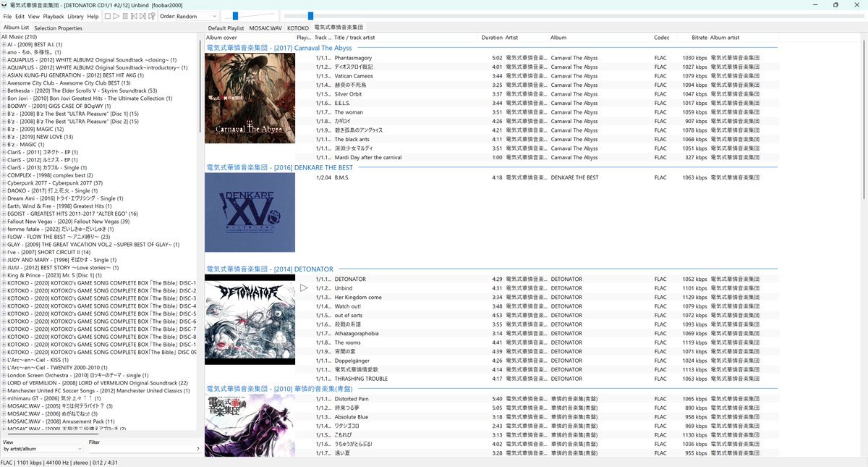Image resolution: width=868 pixels, height=467 pixels.
Task: Click the Stop playback button
Action: pos(108,16)
